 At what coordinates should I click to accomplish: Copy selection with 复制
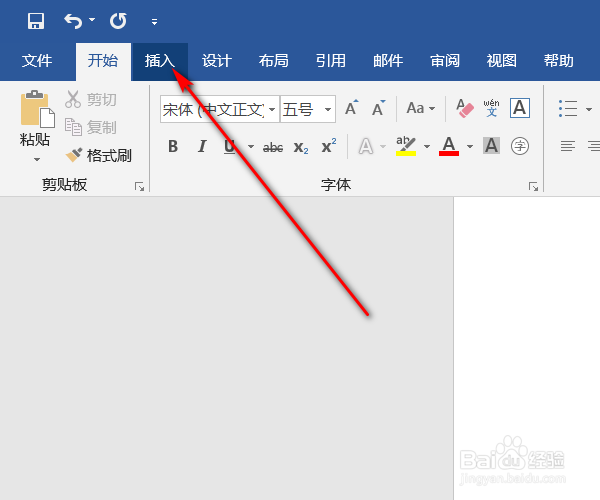(91, 127)
